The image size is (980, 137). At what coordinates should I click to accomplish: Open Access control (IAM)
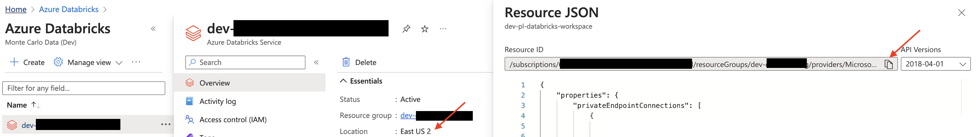point(233,120)
